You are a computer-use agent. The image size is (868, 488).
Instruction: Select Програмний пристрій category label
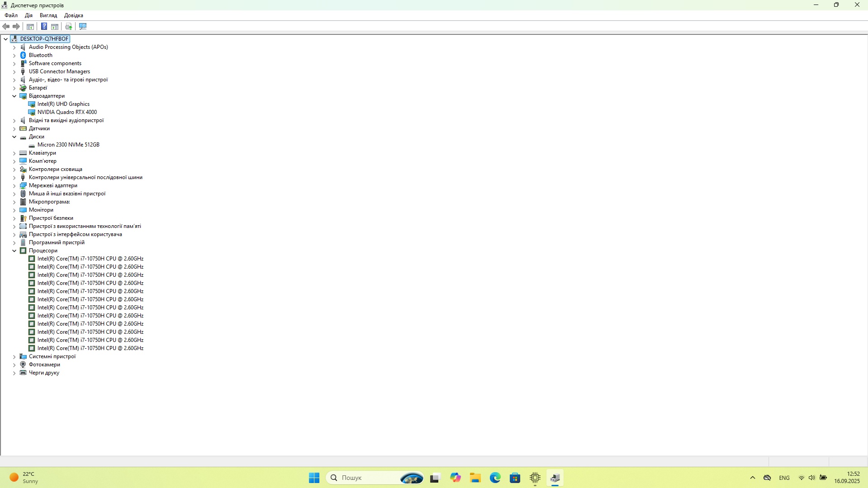(x=57, y=242)
